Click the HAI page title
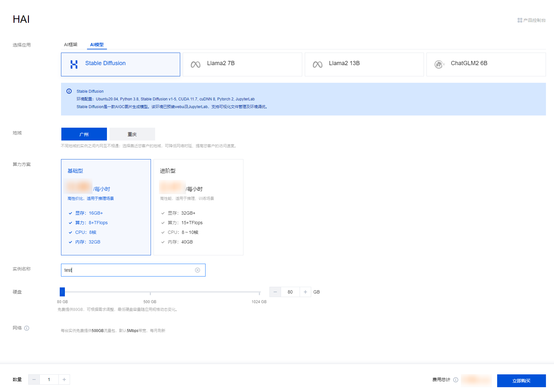The image size is (554, 392). click(x=21, y=19)
